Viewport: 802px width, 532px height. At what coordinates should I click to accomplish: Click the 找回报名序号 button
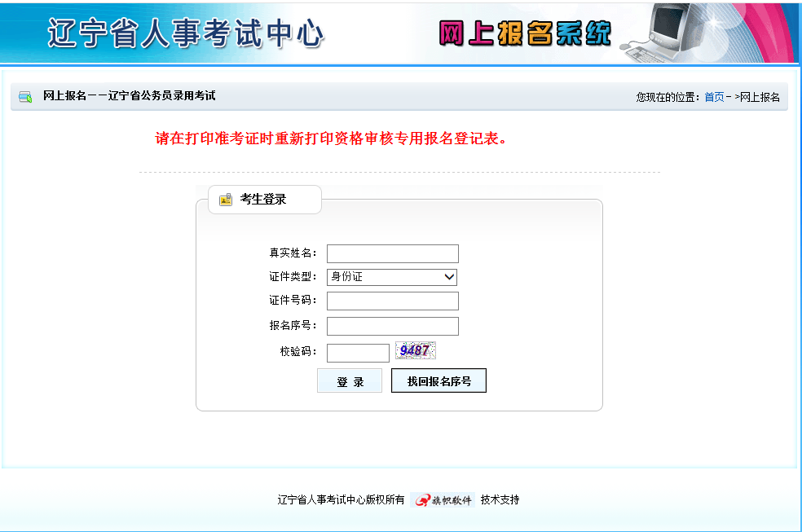438,380
